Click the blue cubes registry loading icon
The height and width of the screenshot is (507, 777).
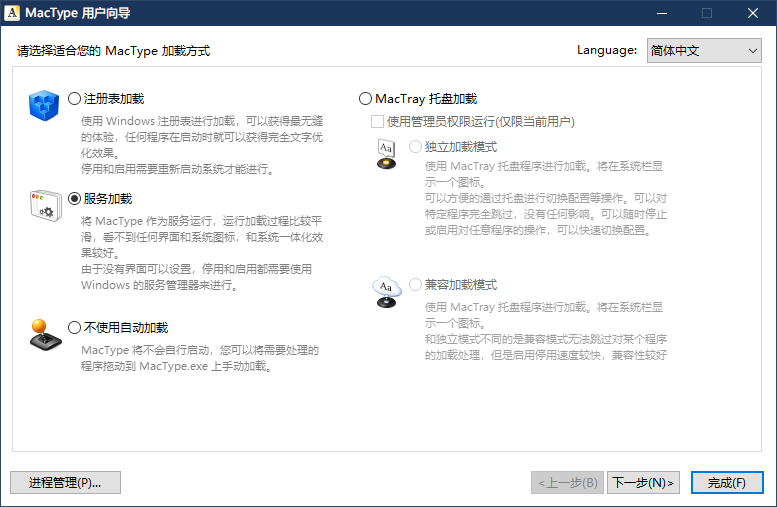pos(44,105)
